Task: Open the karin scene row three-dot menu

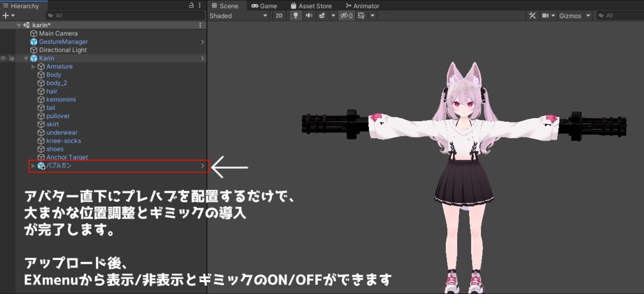Action: point(200,25)
